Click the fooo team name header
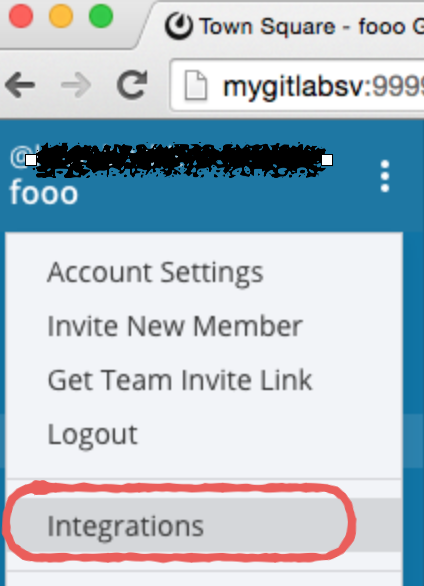424x586 pixels. tap(44, 192)
